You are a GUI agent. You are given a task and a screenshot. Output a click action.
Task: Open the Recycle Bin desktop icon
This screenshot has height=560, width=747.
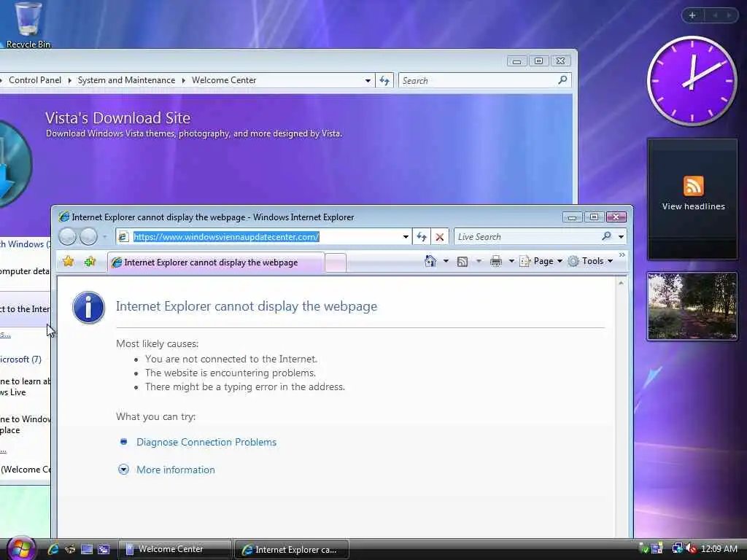28,25
